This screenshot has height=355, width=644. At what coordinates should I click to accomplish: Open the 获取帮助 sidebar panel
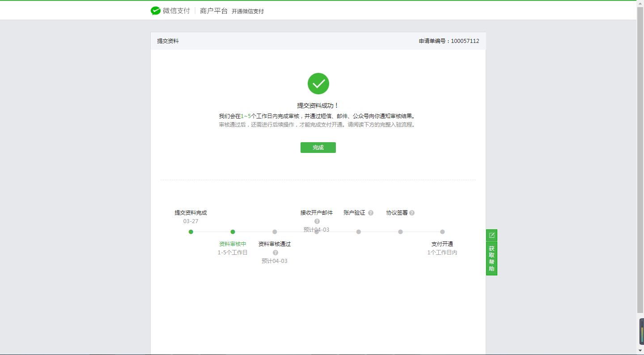(491, 257)
